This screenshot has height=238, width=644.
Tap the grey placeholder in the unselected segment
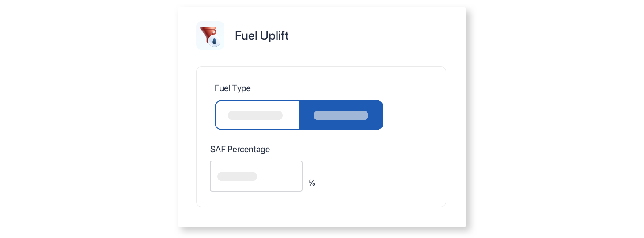[255, 115]
